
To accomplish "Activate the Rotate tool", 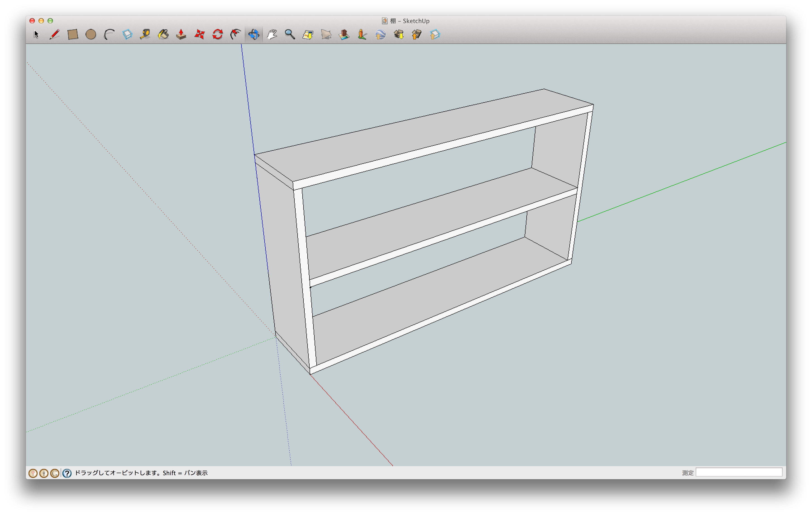I will coord(217,34).
